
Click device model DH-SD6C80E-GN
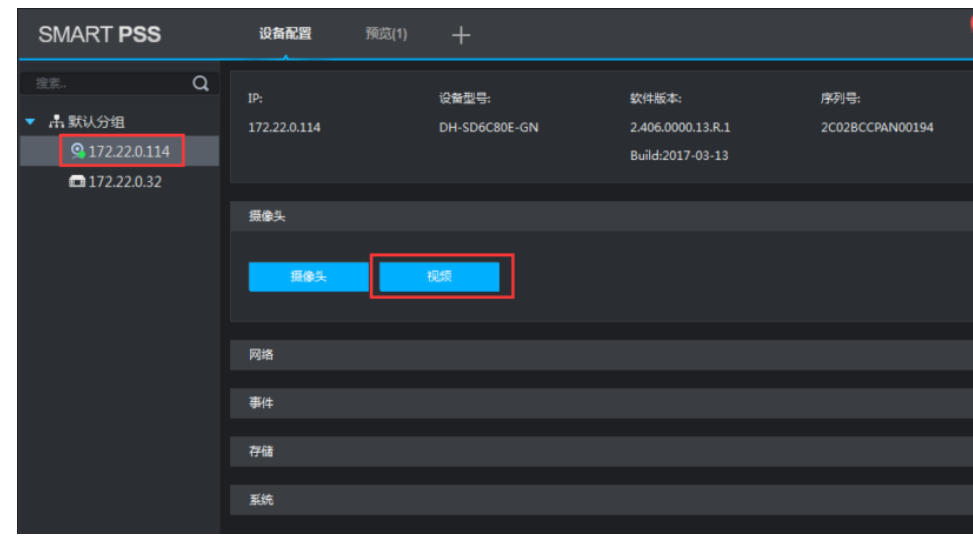click(x=488, y=127)
